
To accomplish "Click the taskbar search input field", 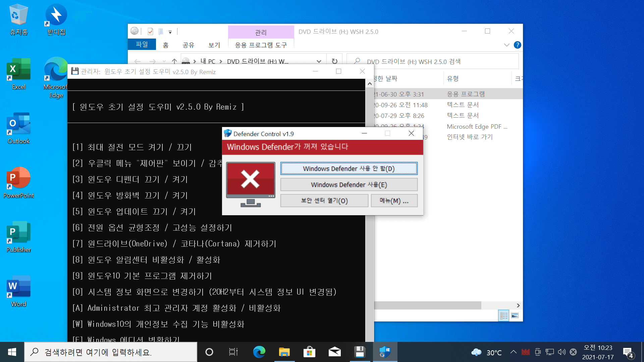I will 111,352.
